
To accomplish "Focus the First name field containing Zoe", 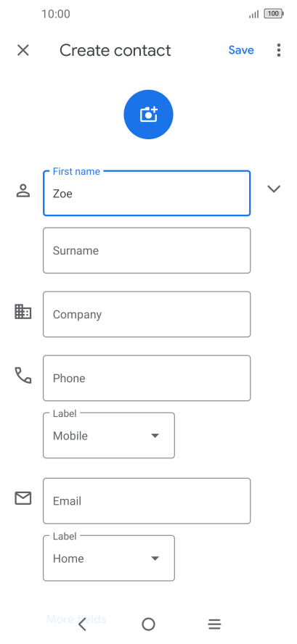I will [x=147, y=193].
